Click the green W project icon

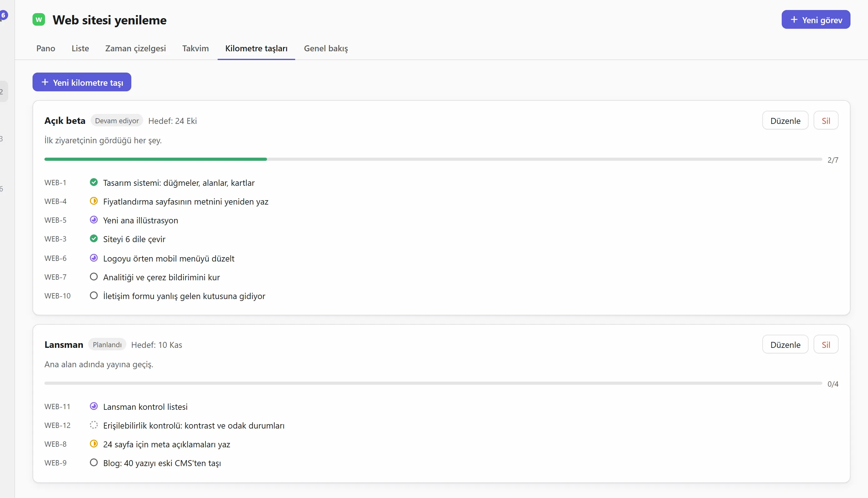click(x=39, y=19)
